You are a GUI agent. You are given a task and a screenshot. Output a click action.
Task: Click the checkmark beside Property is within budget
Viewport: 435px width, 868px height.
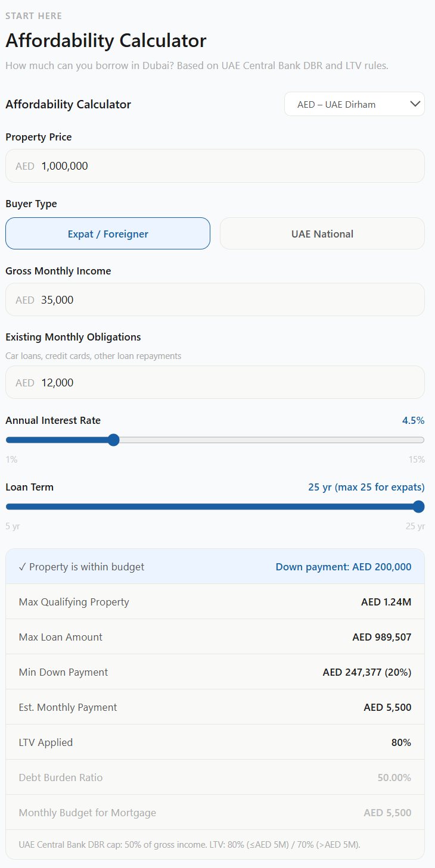[x=22, y=567]
